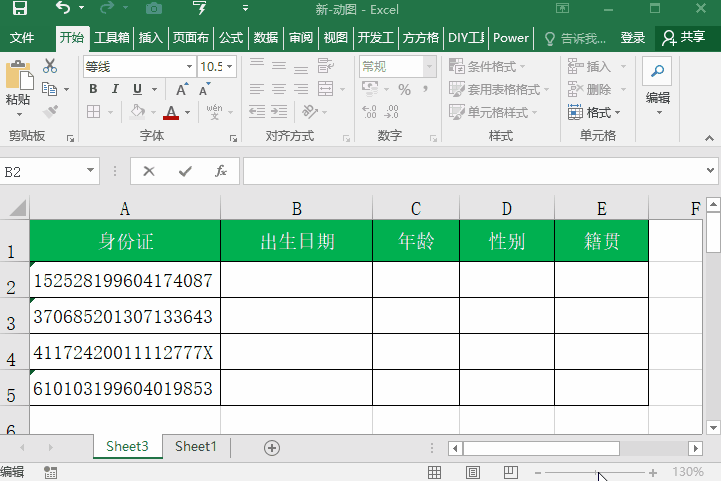Apply the red font color
This screenshot has width=721, height=481.
click(x=171, y=112)
